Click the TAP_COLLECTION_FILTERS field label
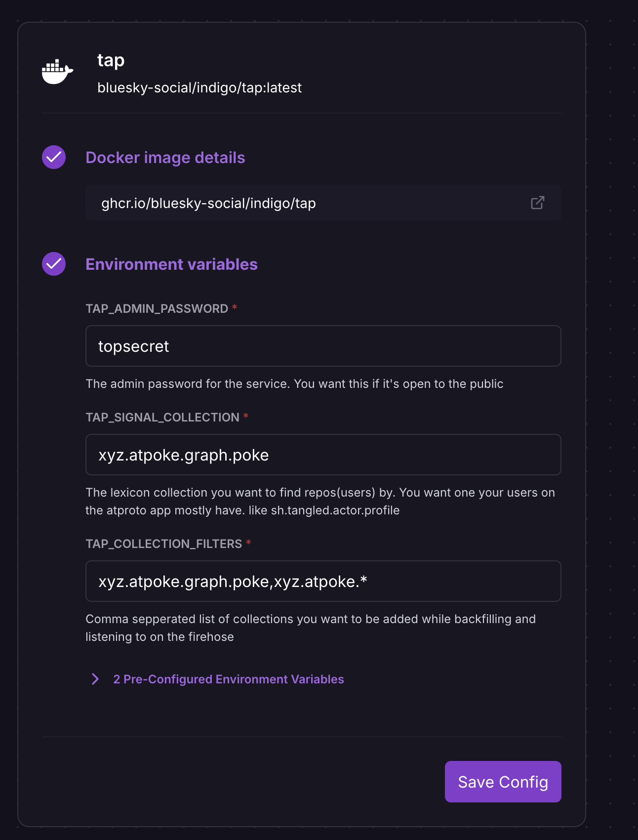The height and width of the screenshot is (840, 638). point(163,544)
